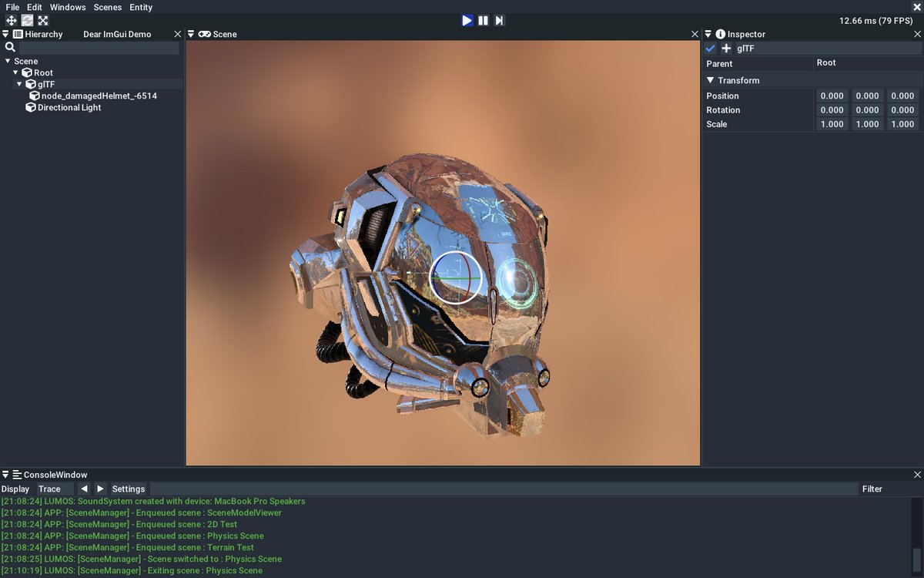Click the Position Z value field
This screenshot has height=578, width=924.
pyautogui.click(x=902, y=96)
